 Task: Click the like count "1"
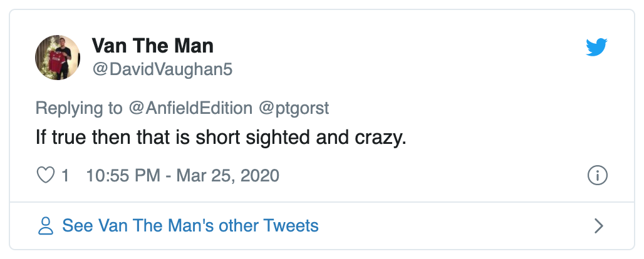65,175
